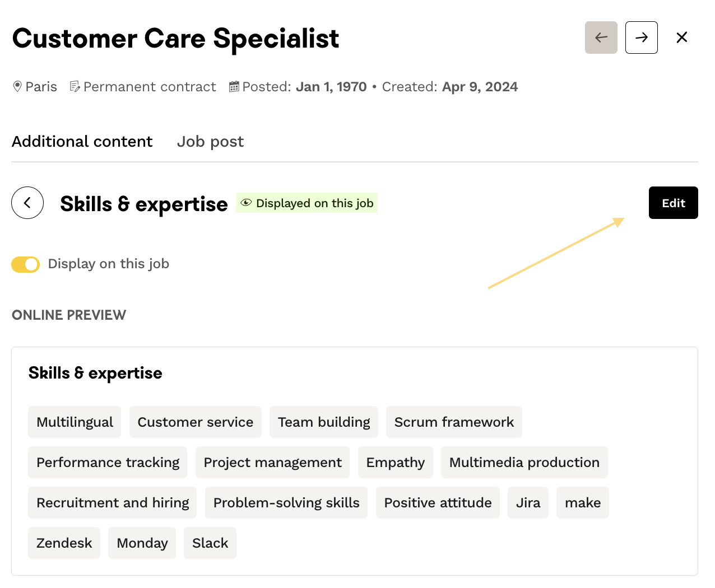Switch to the Job post tab
The height and width of the screenshot is (588, 715).
click(x=210, y=142)
